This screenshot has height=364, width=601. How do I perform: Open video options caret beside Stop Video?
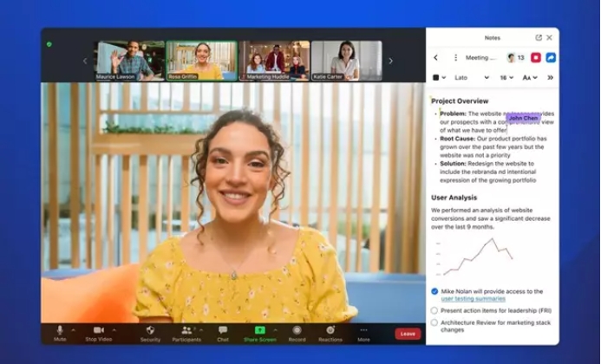click(x=114, y=330)
